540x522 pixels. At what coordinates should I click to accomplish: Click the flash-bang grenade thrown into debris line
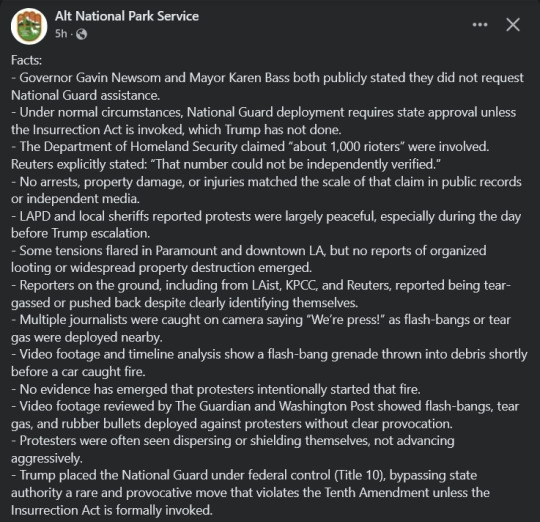tap(269, 363)
